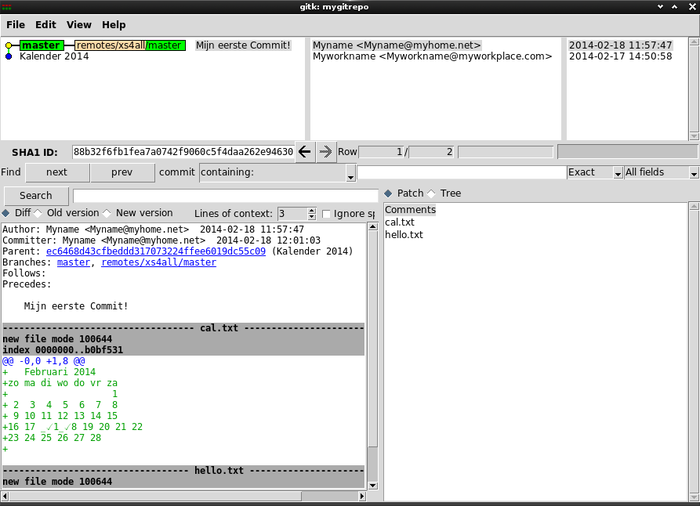Open the View menu
The image size is (700, 506).
pyautogui.click(x=79, y=24)
